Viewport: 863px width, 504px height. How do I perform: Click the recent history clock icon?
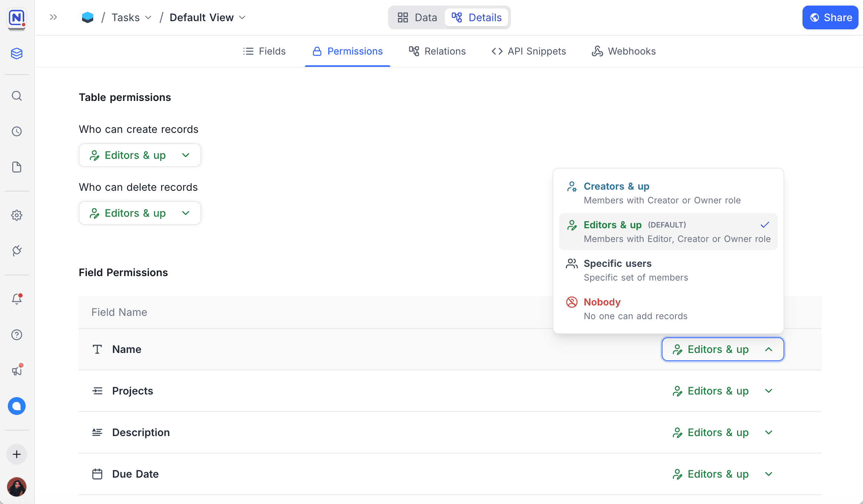(x=17, y=131)
